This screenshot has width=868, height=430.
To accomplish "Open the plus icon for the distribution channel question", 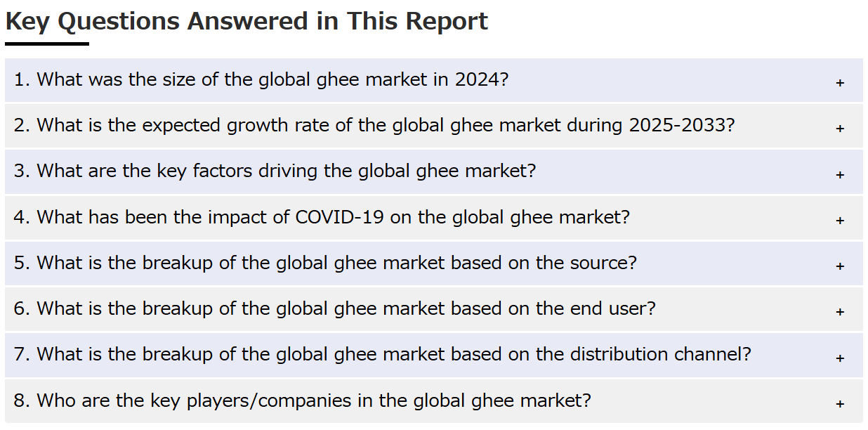I will 840,358.
